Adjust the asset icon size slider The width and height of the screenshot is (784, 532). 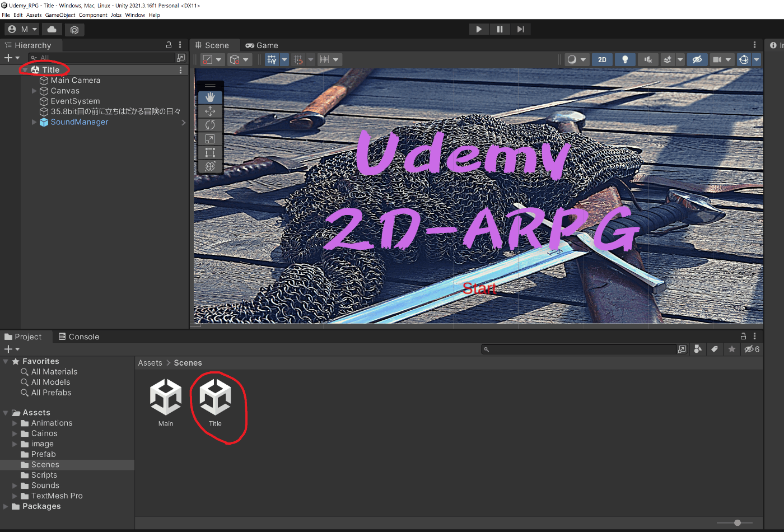(738, 522)
